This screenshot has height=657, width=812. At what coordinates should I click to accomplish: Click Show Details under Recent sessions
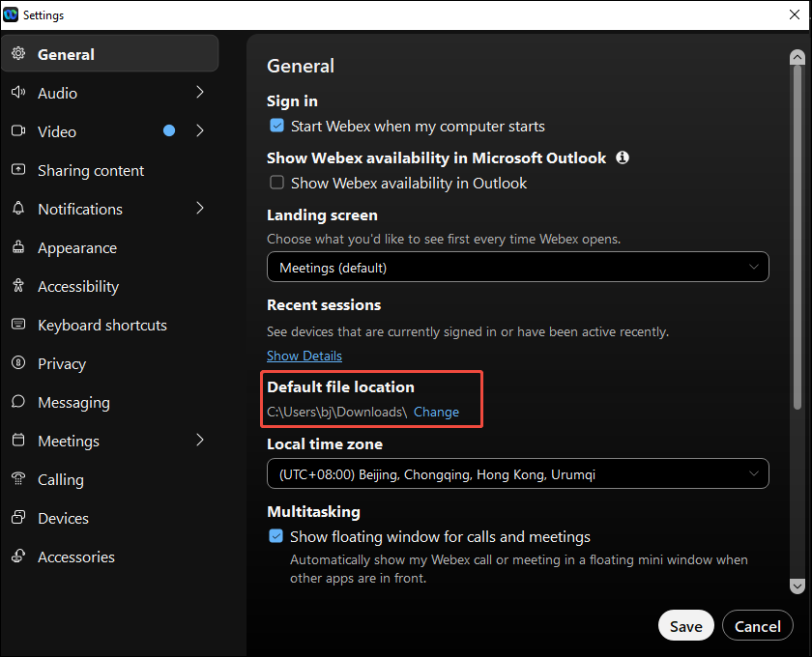coord(304,356)
